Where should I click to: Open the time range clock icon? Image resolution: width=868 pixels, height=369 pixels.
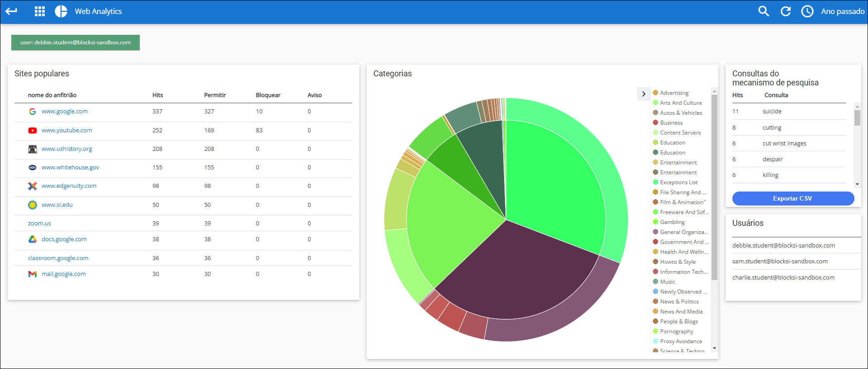point(807,11)
